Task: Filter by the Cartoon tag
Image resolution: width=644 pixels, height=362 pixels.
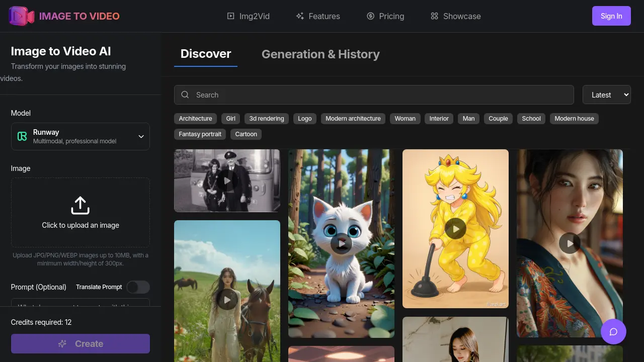Action: point(246,134)
